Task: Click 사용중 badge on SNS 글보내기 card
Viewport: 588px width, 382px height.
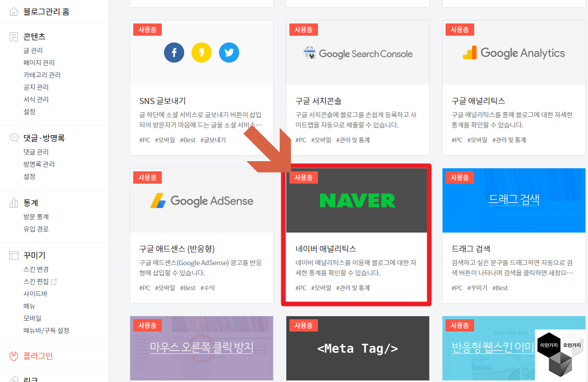Action: 148,30
